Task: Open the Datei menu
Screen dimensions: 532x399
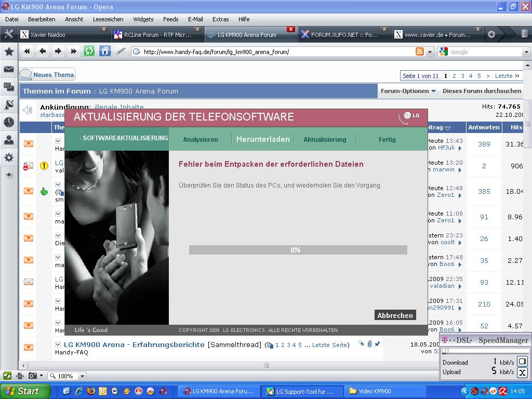Action: pos(12,19)
